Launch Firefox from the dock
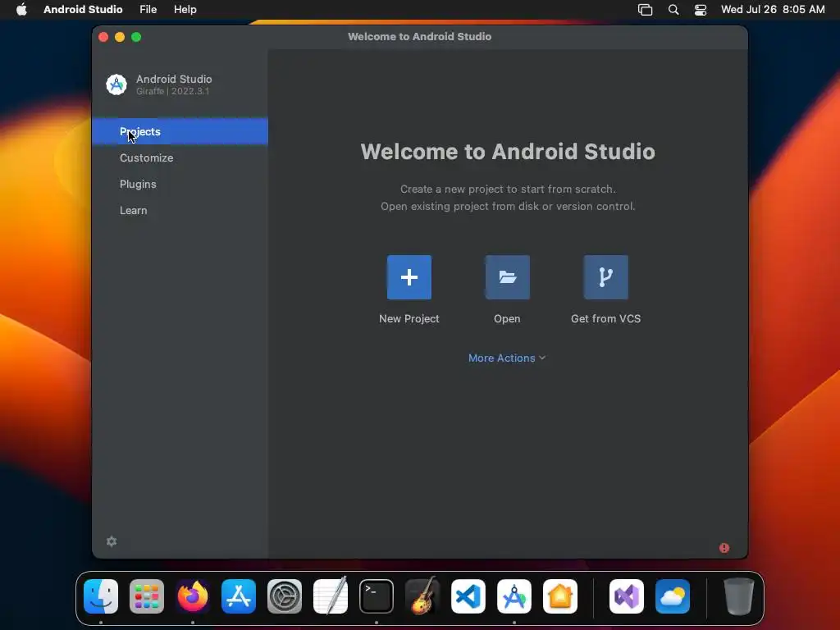The width and height of the screenshot is (840, 630). [x=193, y=596]
